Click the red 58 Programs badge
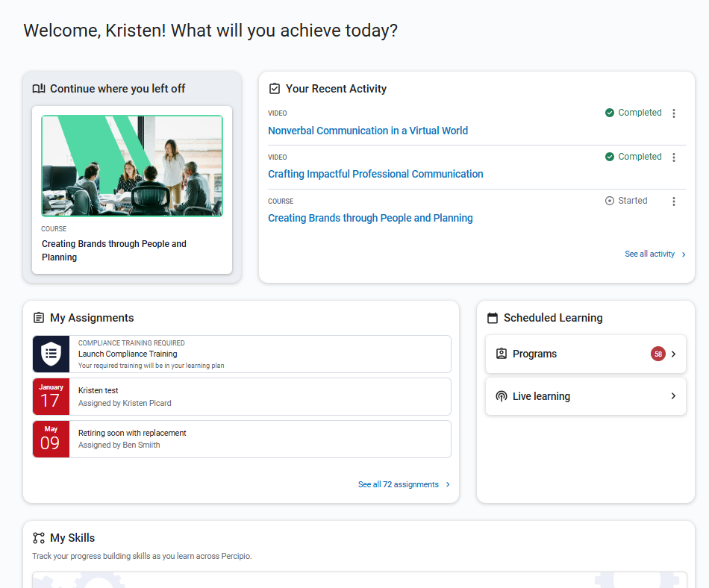The image size is (709, 588). 658,354
